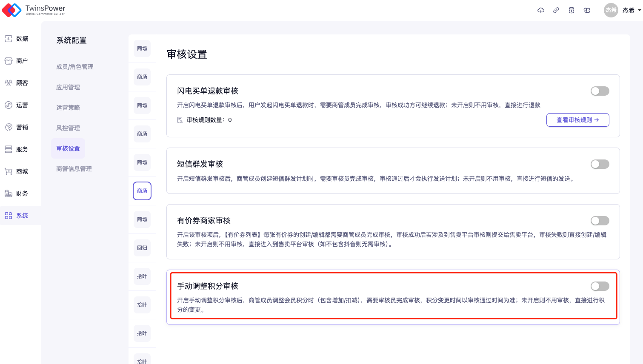Click the chain link icon in header
This screenshot has width=643, height=364.
tap(556, 10)
